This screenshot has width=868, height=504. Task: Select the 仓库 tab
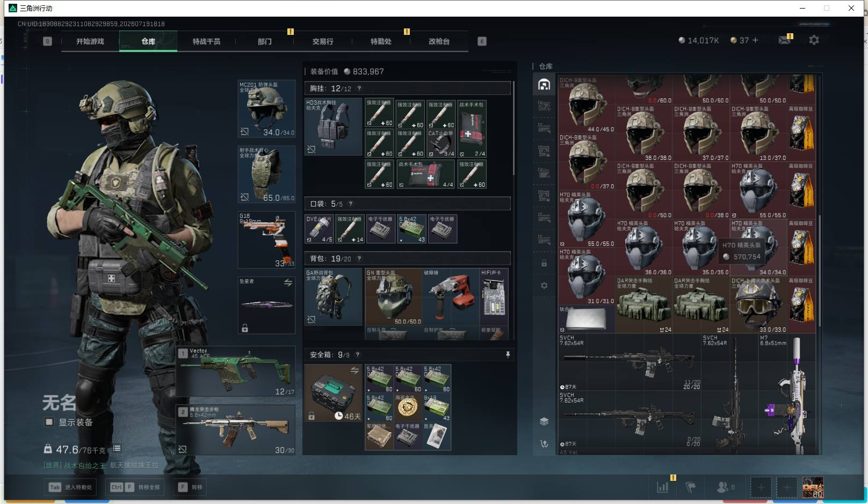148,41
